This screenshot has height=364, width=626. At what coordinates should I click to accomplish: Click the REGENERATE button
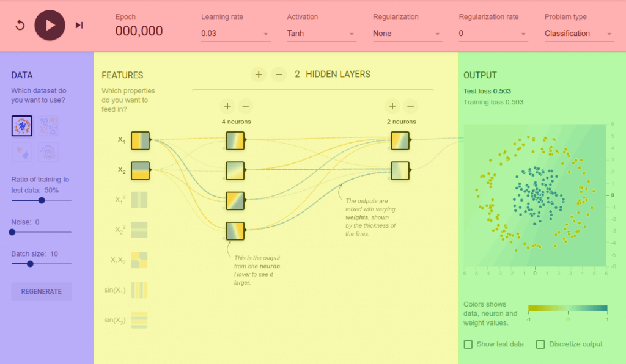pos(42,292)
